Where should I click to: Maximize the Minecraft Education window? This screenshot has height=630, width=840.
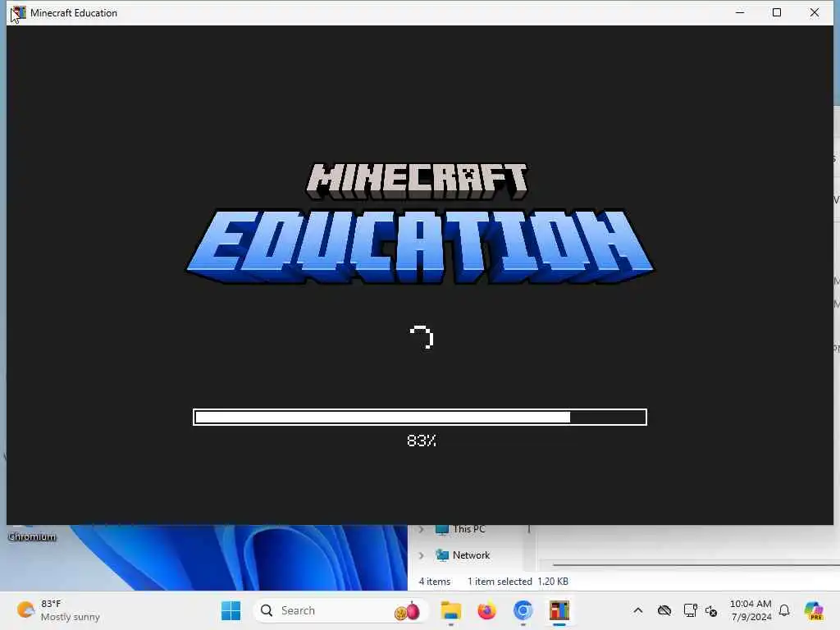(777, 12)
